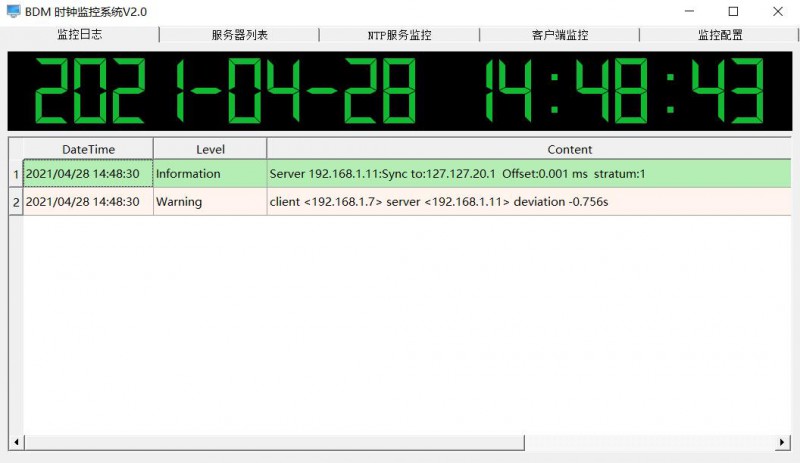The image size is (800, 463).
Task: Click the Information level cell
Action: pos(210,174)
